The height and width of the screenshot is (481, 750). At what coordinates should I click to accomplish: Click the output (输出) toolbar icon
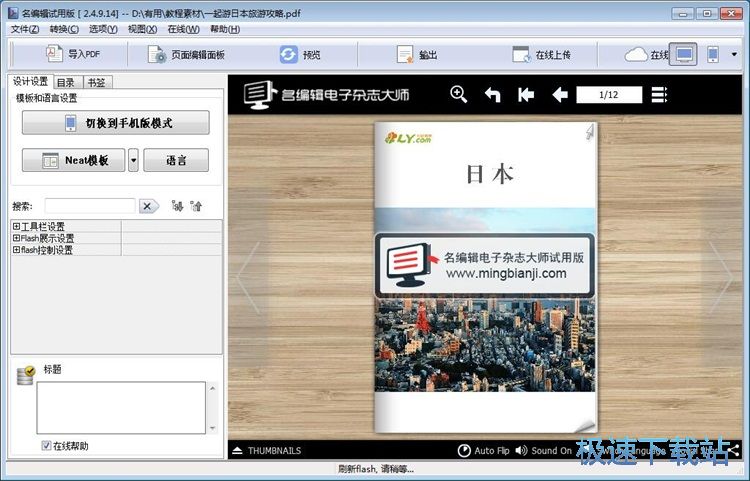pos(405,54)
